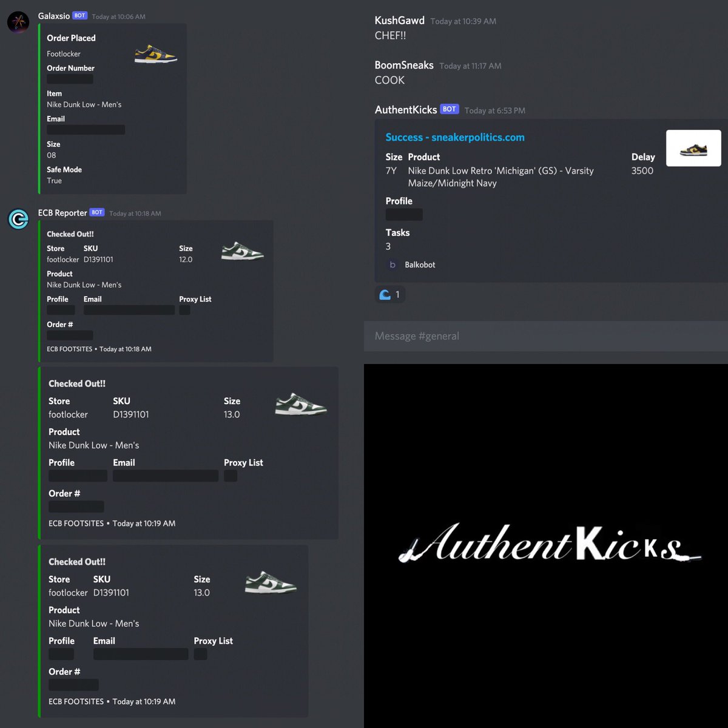
Task: Click the Galaxsio bot avatar
Action: click(x=18, y=22)
